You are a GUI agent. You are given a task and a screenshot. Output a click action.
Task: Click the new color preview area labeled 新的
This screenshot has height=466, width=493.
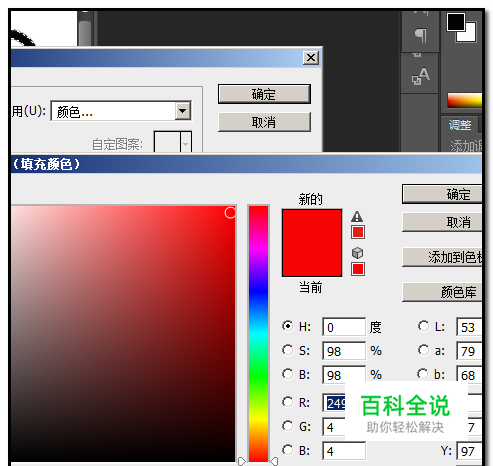(x=312, y=226)
